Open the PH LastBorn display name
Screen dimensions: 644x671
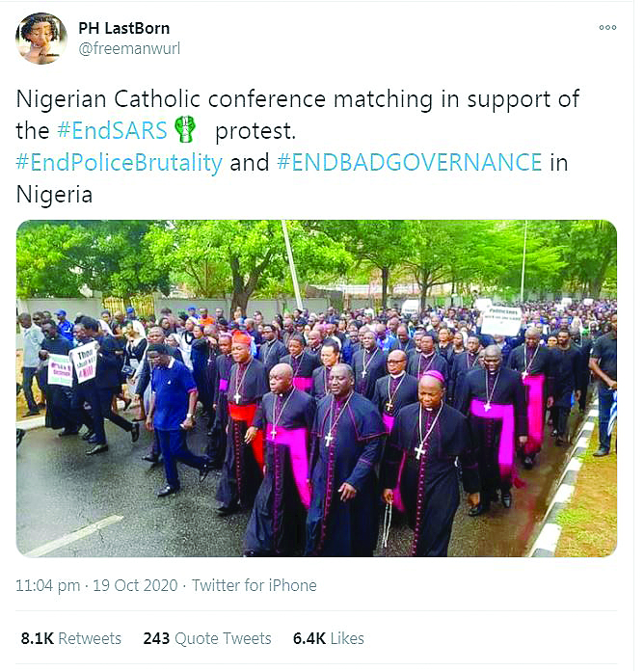tap(124, 28)
